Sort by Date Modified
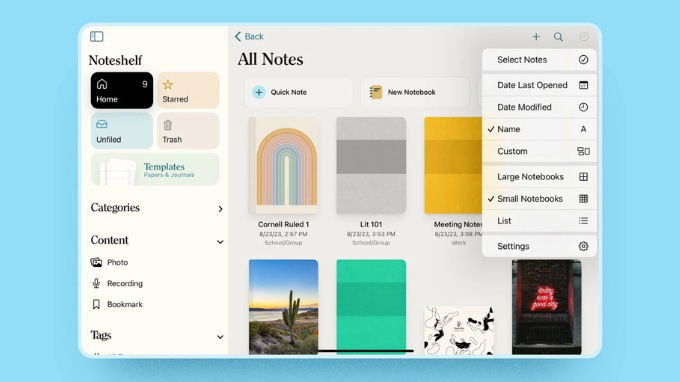Viewport: 680px width, 382px height. [539, 107]
